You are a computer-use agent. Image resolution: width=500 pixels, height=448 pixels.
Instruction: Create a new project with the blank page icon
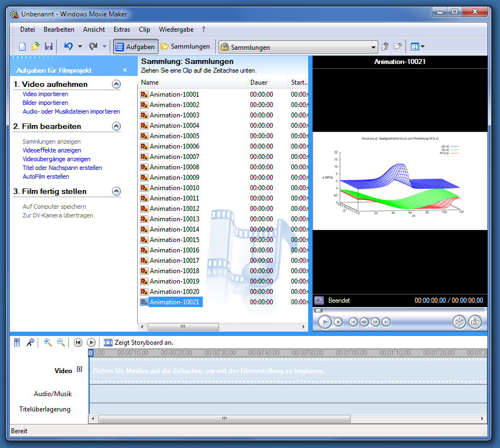click(22, 46)
